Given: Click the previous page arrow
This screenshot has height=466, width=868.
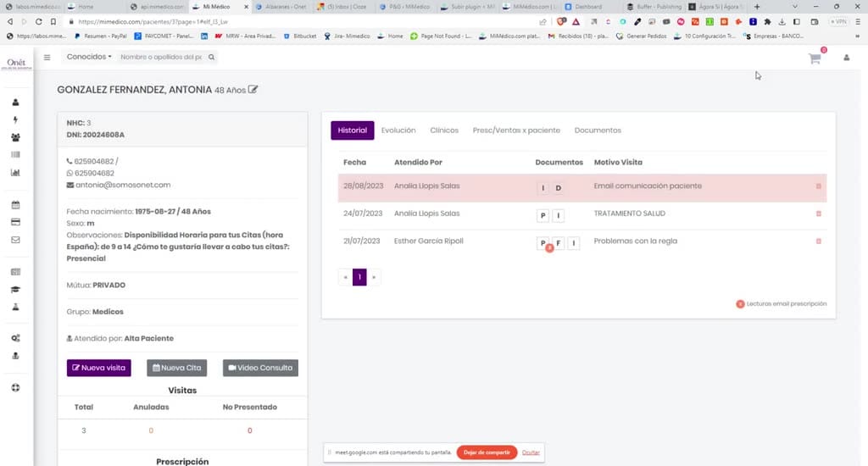Looking at the screenshot, I should pos(346,277).
